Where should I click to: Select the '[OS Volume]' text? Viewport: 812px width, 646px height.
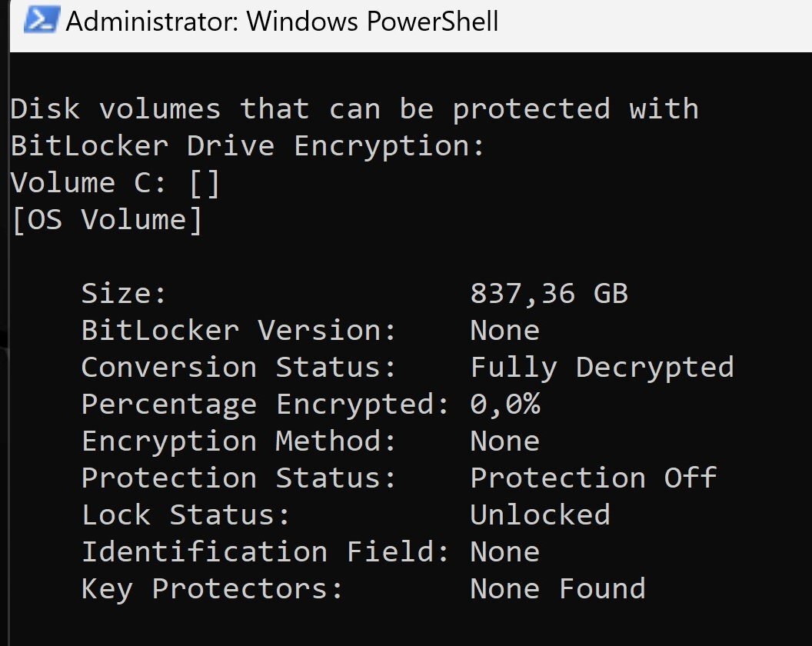[107, 220]
